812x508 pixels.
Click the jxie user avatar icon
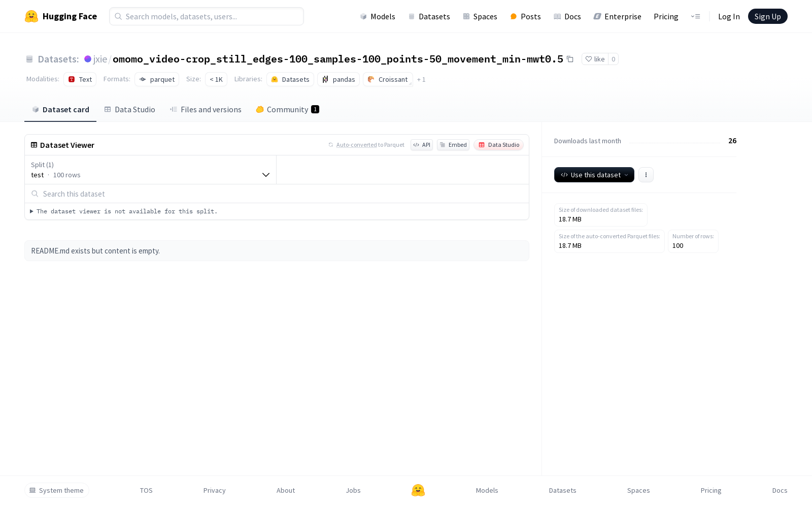88,59
